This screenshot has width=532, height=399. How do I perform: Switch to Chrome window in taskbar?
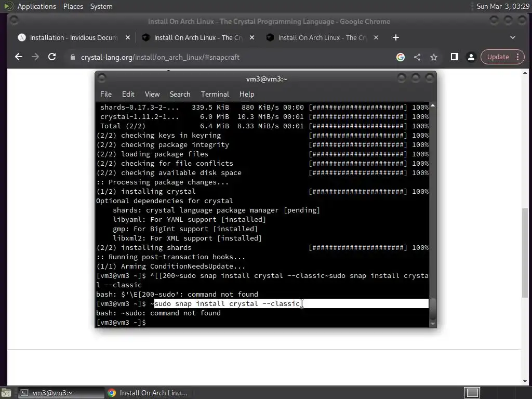tap(148, 393)
